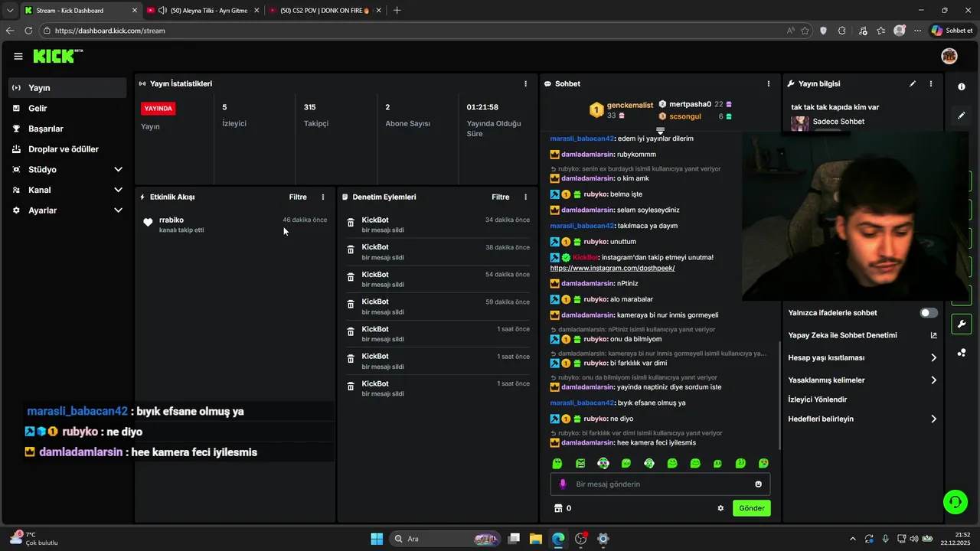Open Yasaklanmış kelimeler options
This screenshot has height=551, width=980.
[x=863, y=380]
